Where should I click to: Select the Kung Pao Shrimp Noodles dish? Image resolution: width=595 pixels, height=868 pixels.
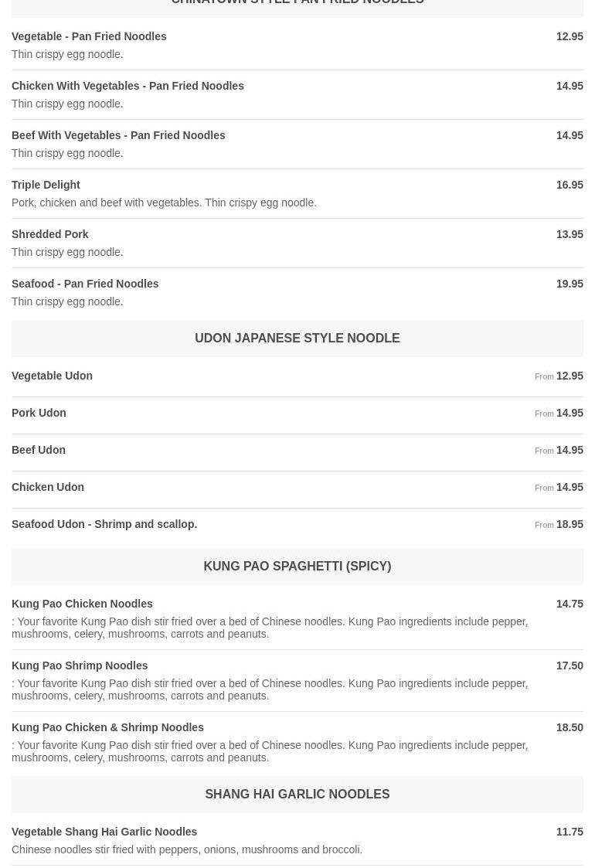click(80, 665)
